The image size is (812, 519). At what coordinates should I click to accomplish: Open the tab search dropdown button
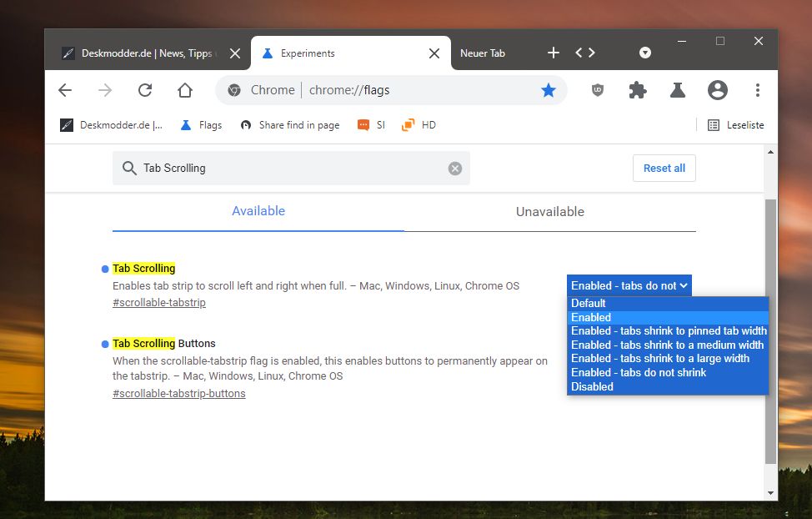[644, 53]
